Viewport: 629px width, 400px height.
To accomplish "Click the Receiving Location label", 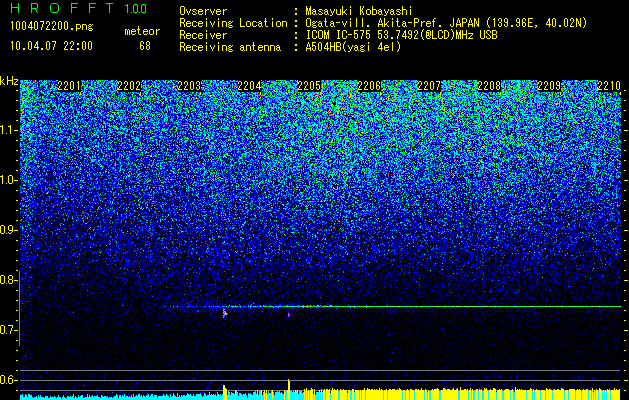I will pos(233,23).
